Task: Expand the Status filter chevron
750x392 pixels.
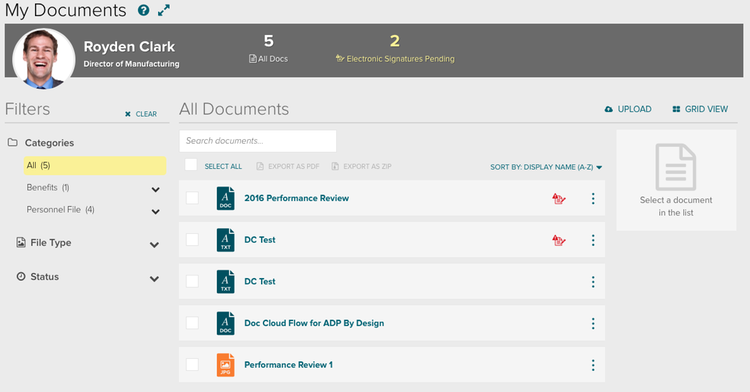Action: click(x=154, y=279)
